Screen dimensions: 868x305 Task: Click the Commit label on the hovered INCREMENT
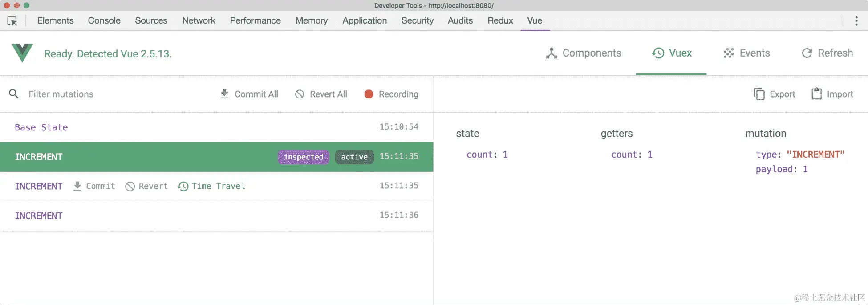click(100, 186)
